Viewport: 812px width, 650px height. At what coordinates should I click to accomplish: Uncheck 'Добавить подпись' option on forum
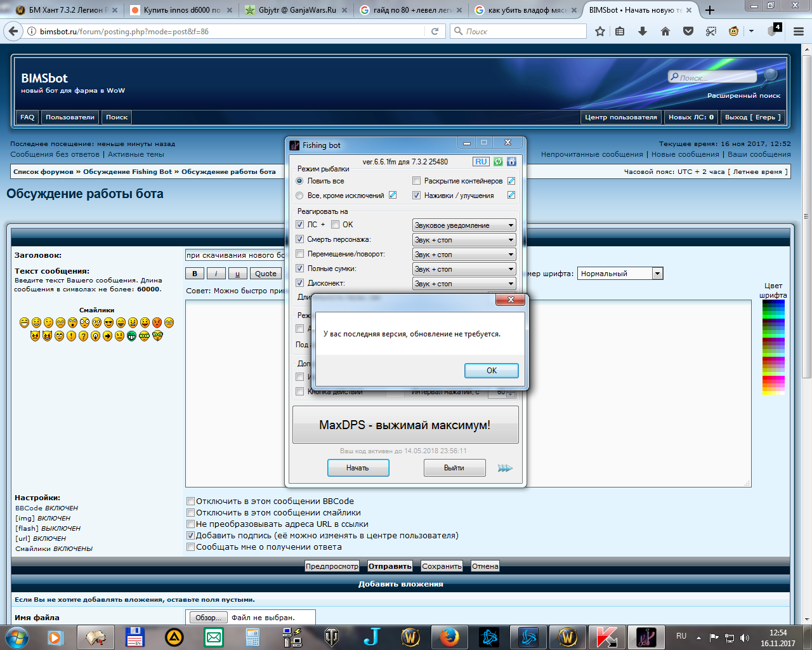[190, 536]
